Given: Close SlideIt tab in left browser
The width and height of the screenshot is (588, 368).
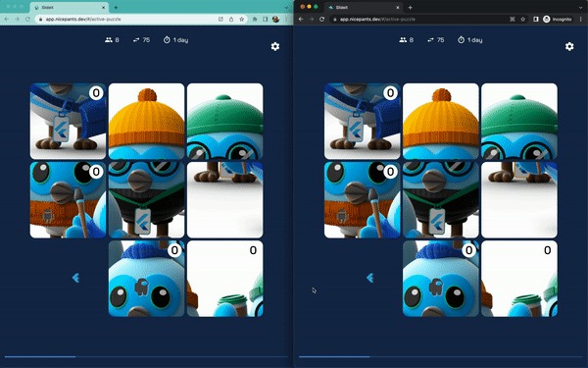Looking at the screenshot, I should pos(104,7).
